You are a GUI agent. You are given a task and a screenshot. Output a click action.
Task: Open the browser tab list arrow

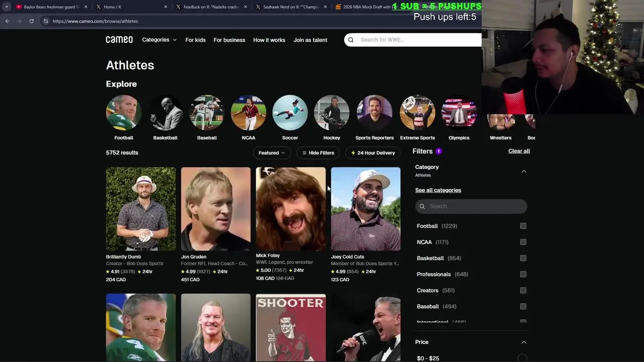point(7,7)
